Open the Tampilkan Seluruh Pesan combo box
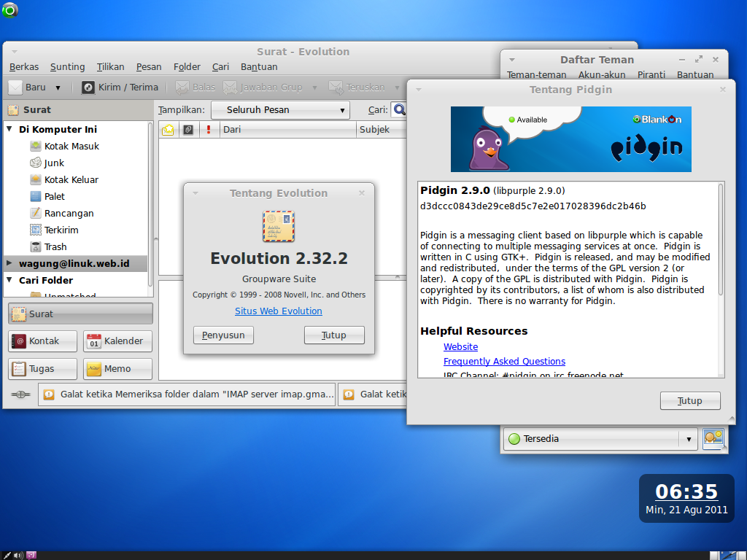Viewport: 747px width, 560px height. point(281,110)
